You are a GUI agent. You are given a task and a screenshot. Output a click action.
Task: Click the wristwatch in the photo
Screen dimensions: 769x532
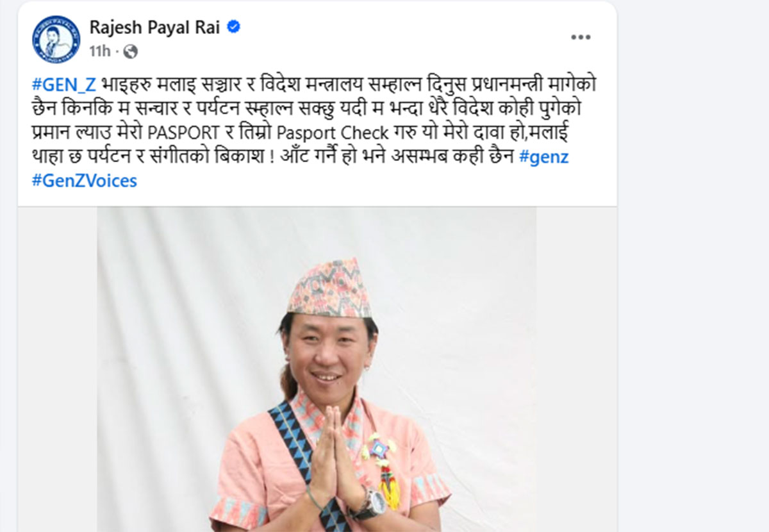pyautogui.click(x=370, y=503)
